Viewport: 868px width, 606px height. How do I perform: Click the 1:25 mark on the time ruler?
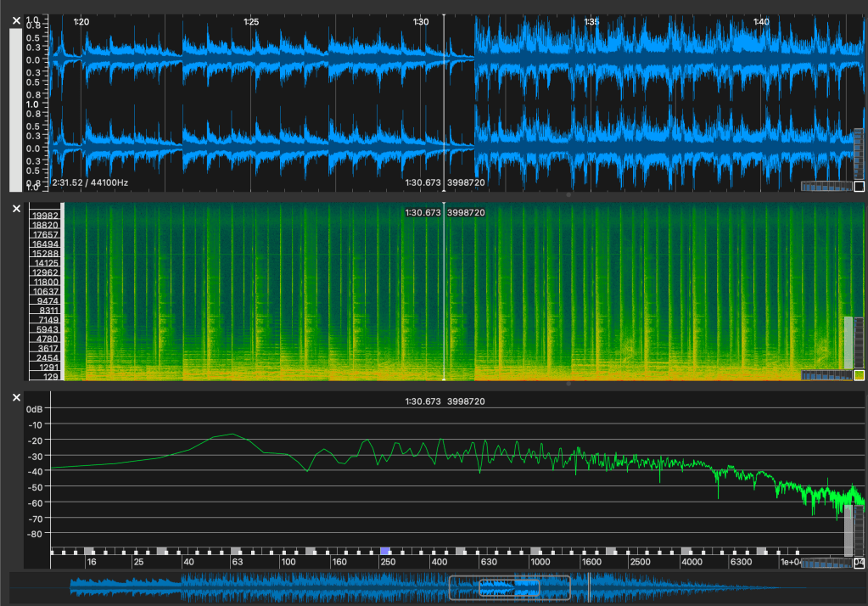250,21
